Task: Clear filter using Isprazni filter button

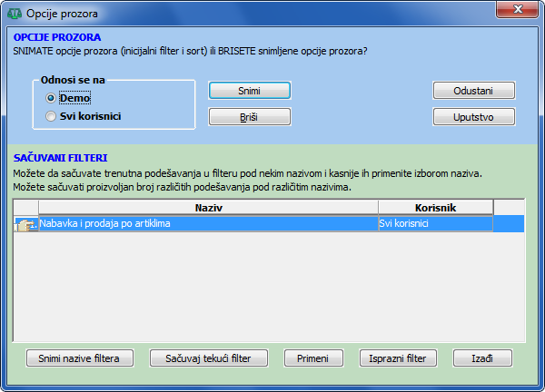Action: pos(399,358)
